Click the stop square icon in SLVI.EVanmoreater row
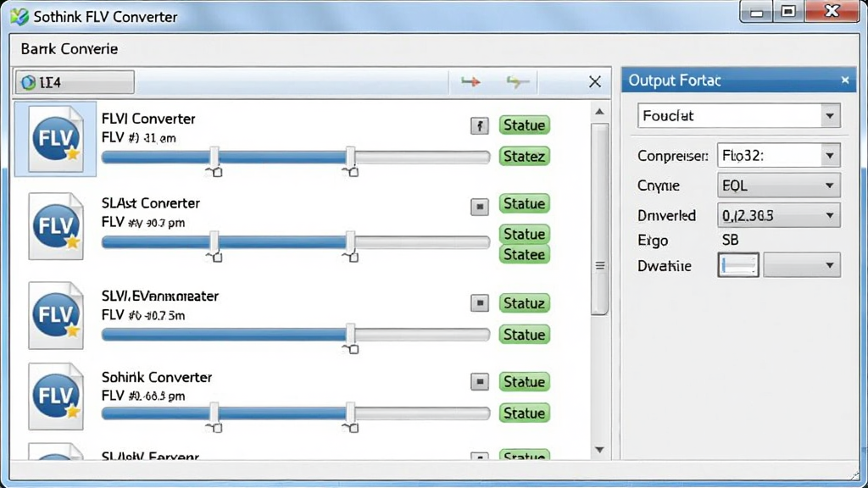Screen dimensions: 868x488 480,302
